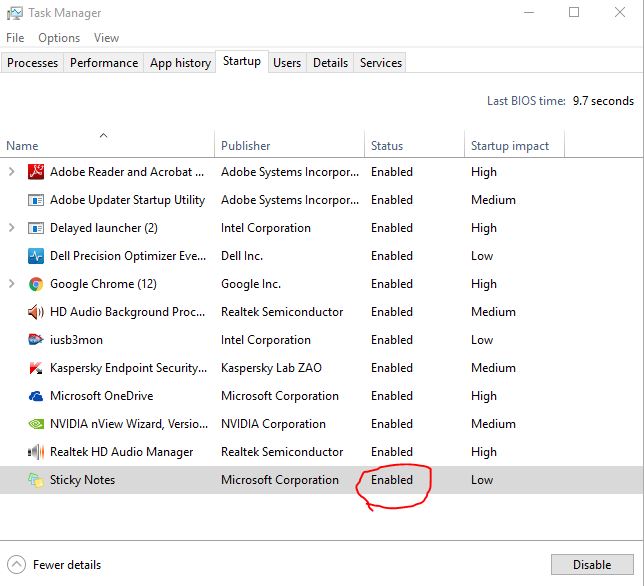Switch to the Services tab
This screenshot has width=644, height=586.
pos(381,63)
